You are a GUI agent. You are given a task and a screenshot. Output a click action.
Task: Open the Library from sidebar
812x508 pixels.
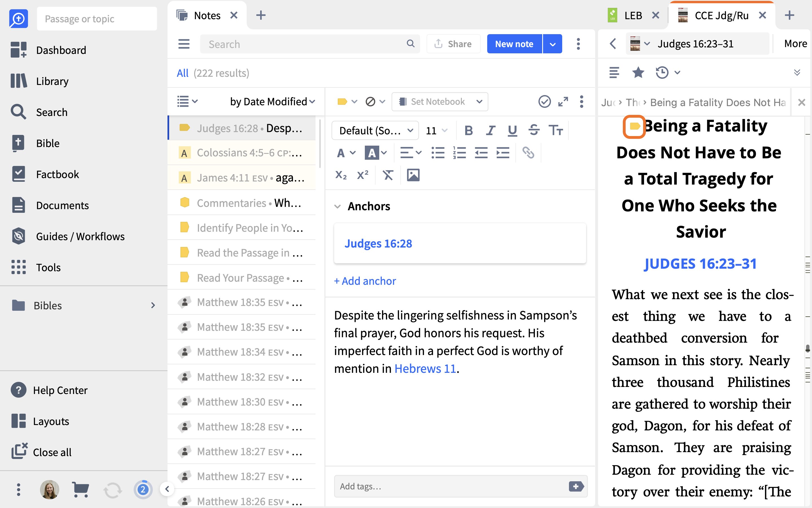pos(39,81)
